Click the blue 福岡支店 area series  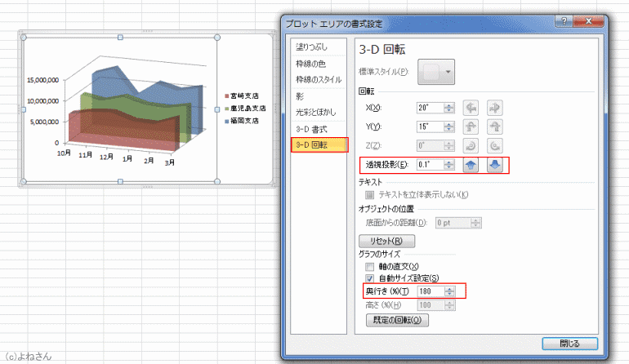click(x=160, y=91)
